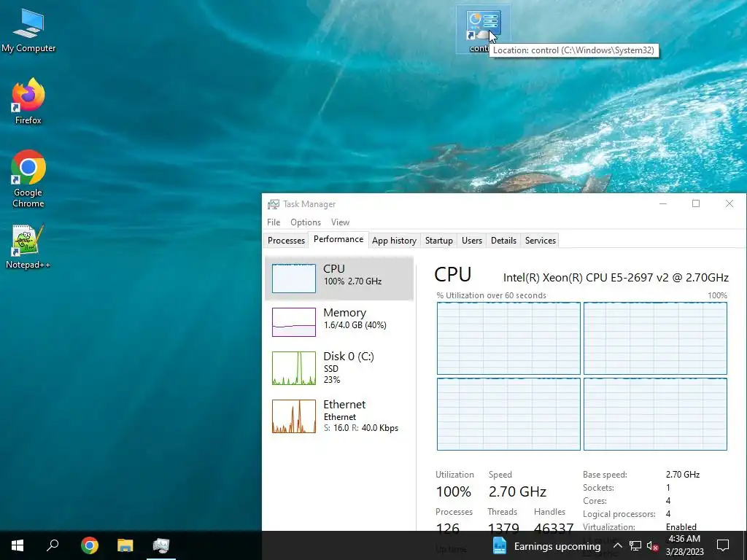Click the '% Utilization over 60 seconds' label
This screenshot has width=747, height=560.
[x=491, y=295]
